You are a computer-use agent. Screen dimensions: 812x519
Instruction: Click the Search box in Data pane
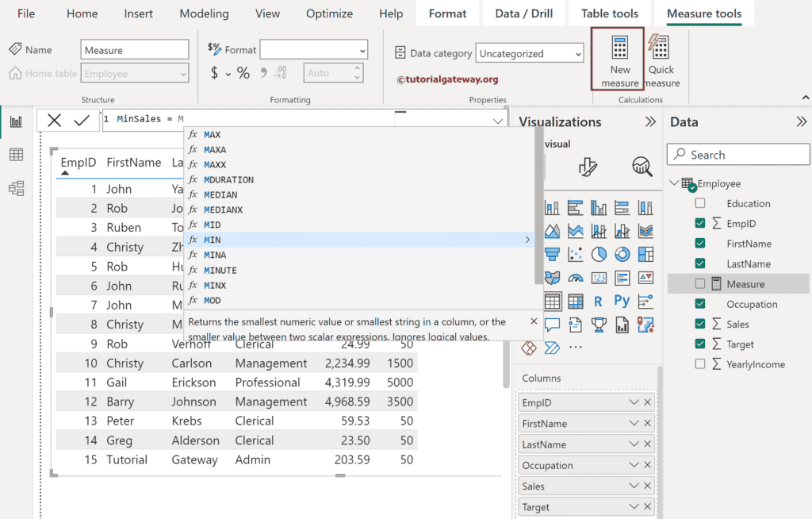point(737,154)
